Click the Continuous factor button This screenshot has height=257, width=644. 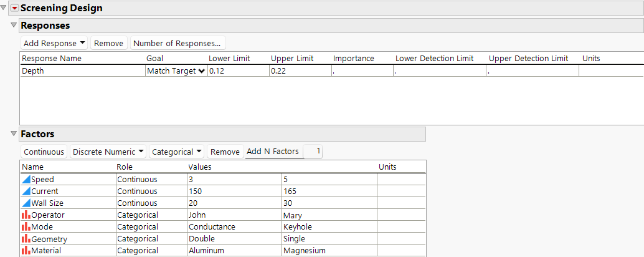point(44,152)
